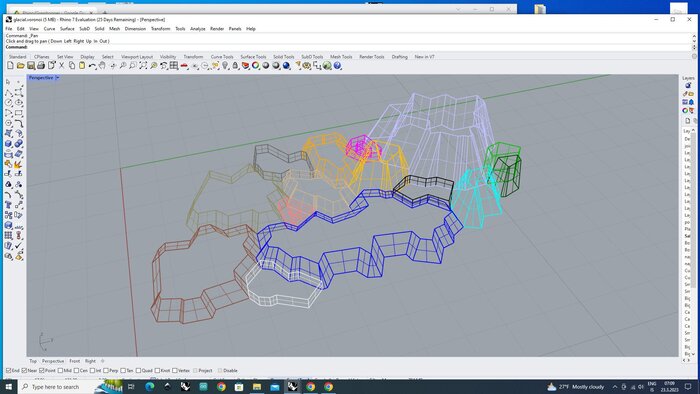700x394 pixels.
Task: Click the check mark icon in left sidebar
Action: pyautogui.click(x=18, y=246)
